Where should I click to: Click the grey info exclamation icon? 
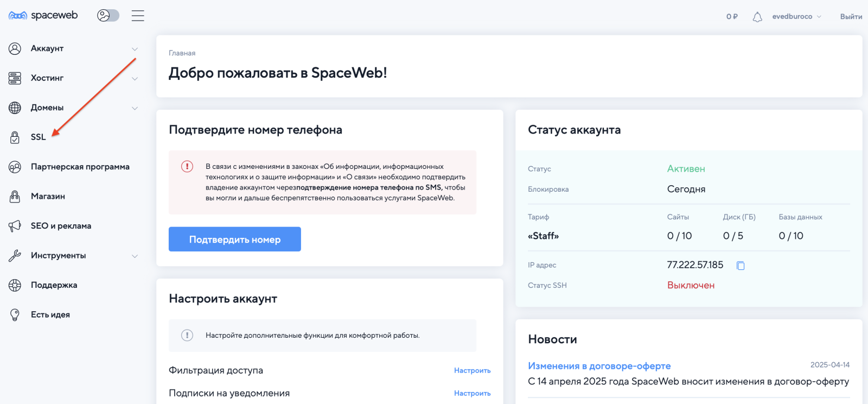point(187,335)
